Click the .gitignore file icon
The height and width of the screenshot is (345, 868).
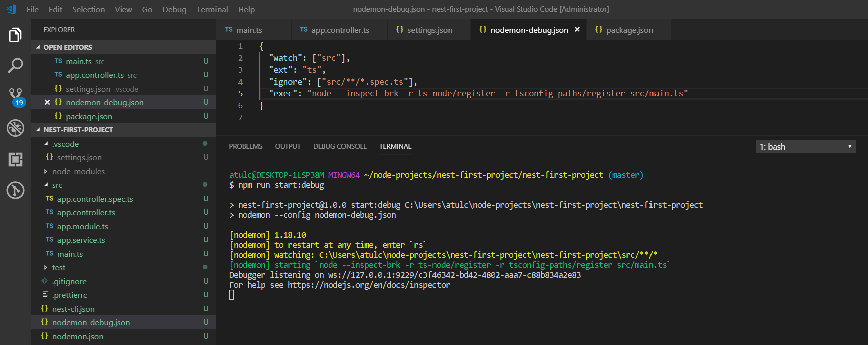tap(45, 281)
